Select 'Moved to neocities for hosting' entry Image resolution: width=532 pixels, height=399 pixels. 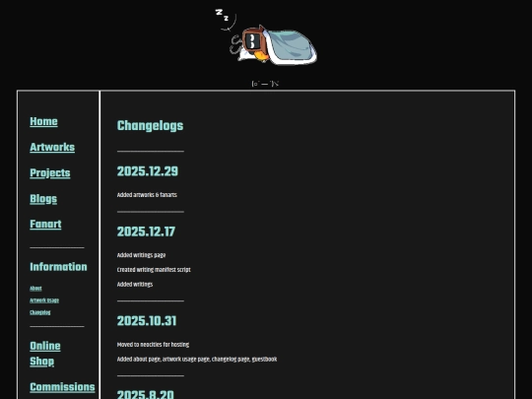point(153,345)
